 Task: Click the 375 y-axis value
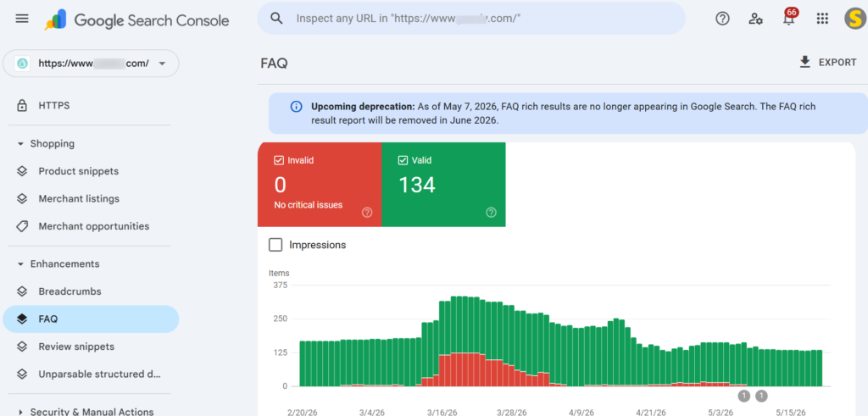[281, 285]
